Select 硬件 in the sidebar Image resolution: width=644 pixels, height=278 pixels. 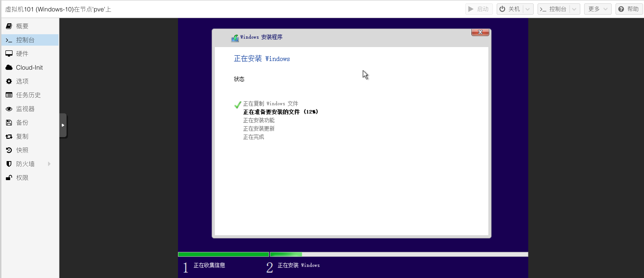tap(30, 53)
